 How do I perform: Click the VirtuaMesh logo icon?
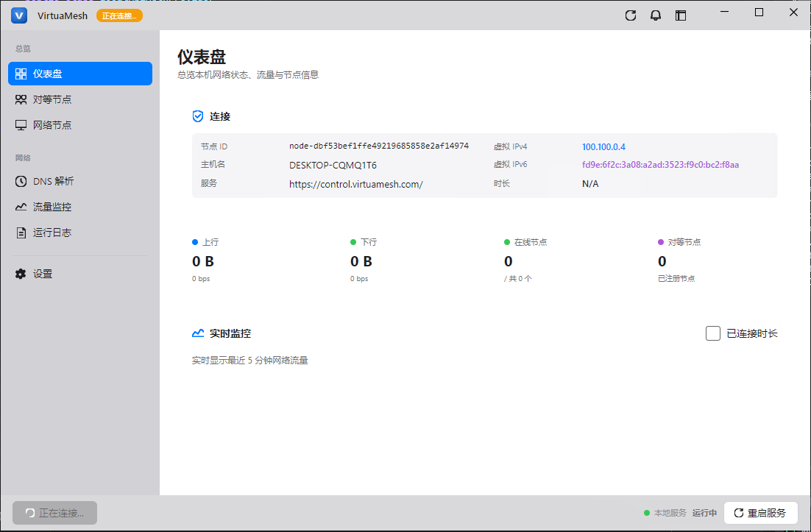(19, 15)
